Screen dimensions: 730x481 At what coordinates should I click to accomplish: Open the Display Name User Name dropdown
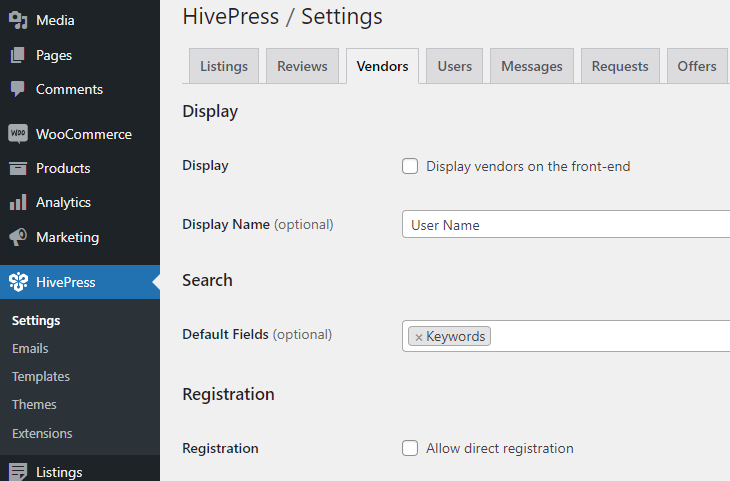(x=566, y=224)
